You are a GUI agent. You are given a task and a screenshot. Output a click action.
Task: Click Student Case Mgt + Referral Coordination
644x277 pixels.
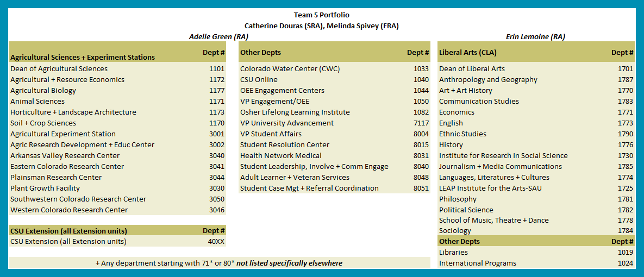pos(309,188)
